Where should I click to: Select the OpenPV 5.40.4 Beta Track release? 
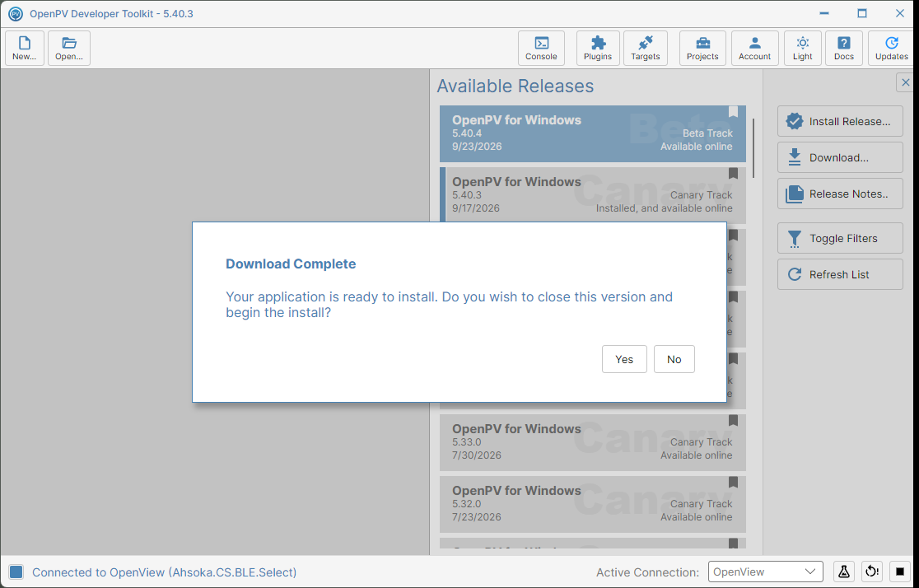pos(593,133)
